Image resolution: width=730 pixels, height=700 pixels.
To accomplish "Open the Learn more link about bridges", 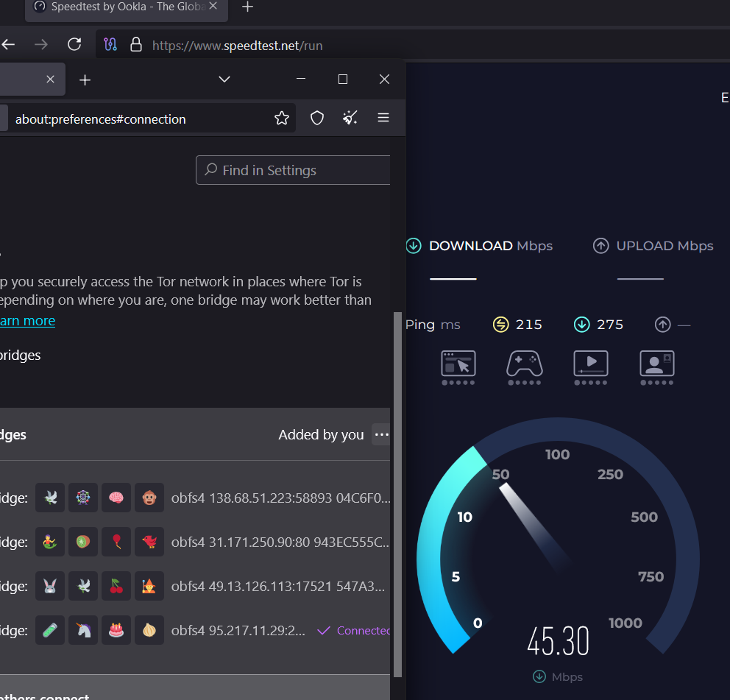I will (x=27, y=321).
